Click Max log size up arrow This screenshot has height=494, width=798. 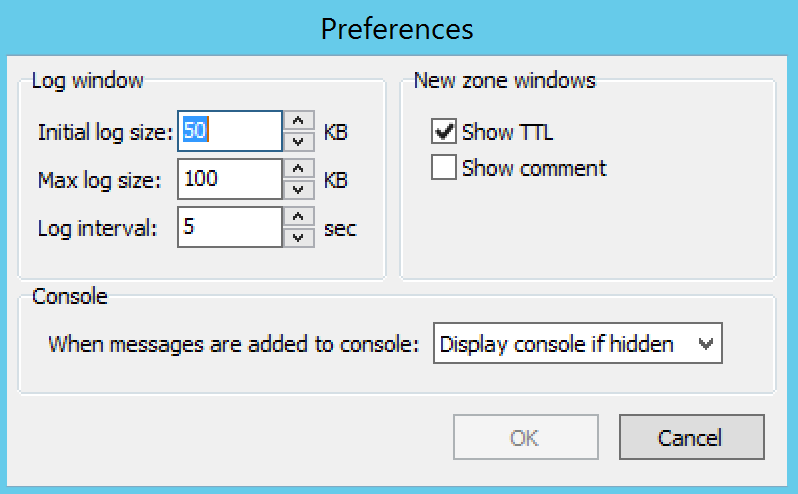click(x=299, y=168)
